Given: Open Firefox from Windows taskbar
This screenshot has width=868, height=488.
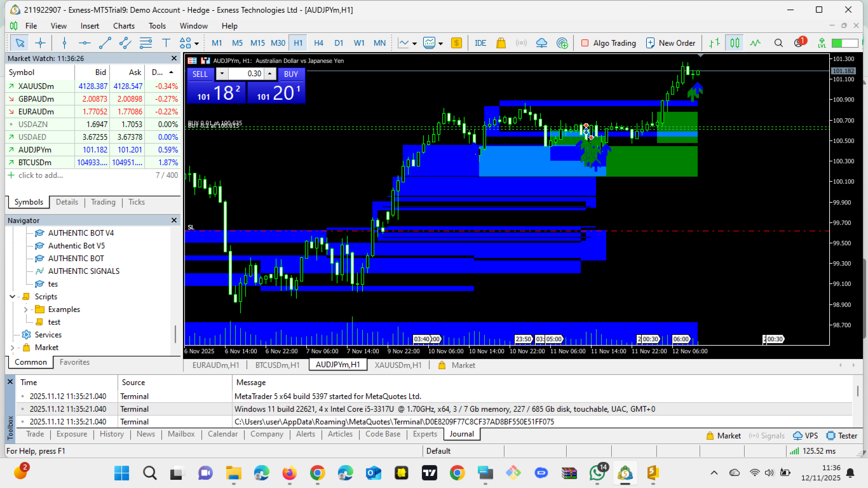Looking at the screenshot, I should click(289, 473).
